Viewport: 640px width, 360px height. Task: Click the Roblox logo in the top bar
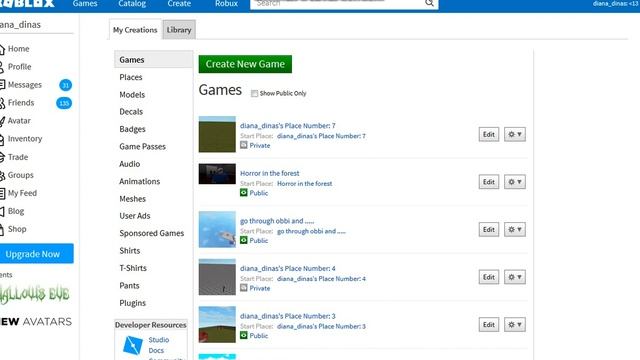pos(27,4)
